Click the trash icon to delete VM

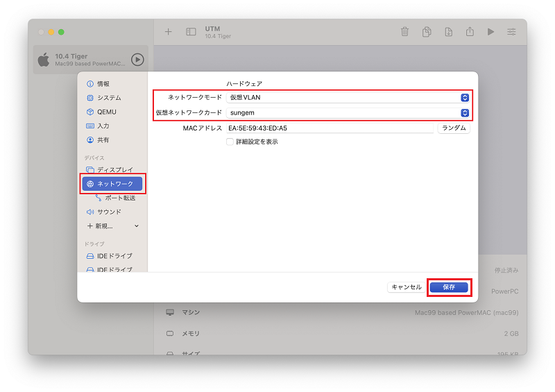tap(404, 32)
